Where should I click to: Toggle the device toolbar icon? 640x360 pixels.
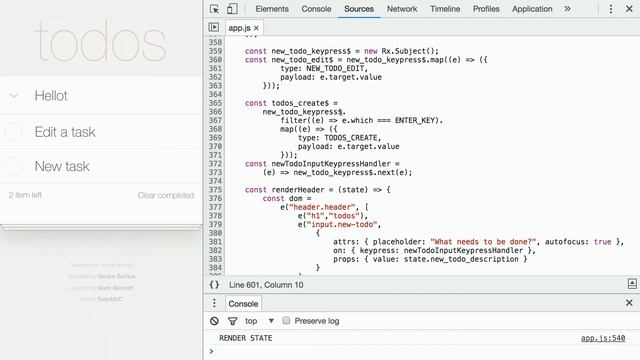click(232, 9)
